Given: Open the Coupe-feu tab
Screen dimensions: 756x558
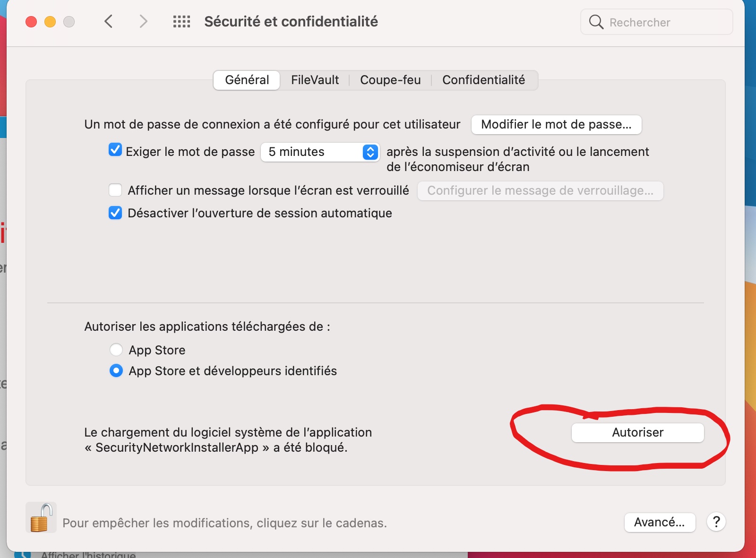Looking at the screenshot, I should pos(390,80).
